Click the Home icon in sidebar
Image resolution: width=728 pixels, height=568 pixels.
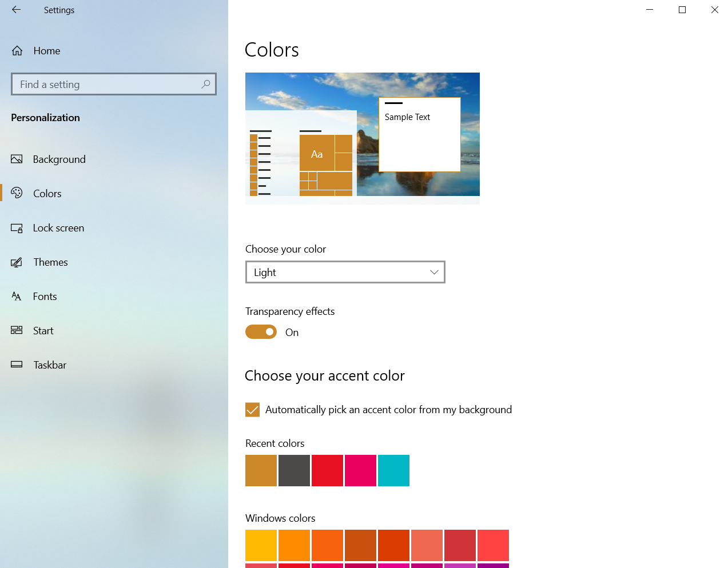17,51
